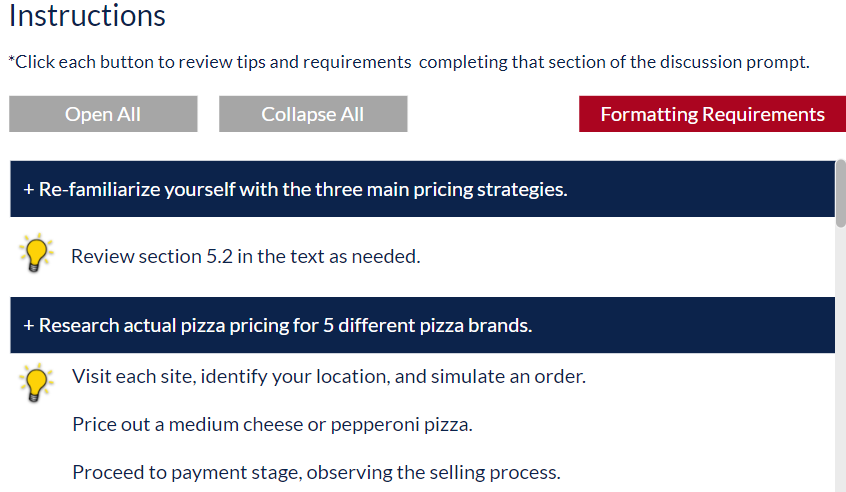Open the Formatting Requirements button
Viewport: 846px width, 492px height.
pos(712,114)
